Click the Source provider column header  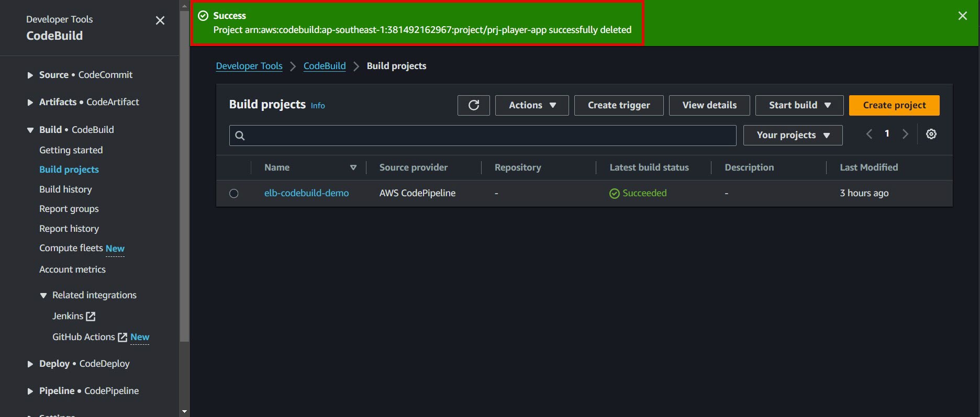[414, 167]
